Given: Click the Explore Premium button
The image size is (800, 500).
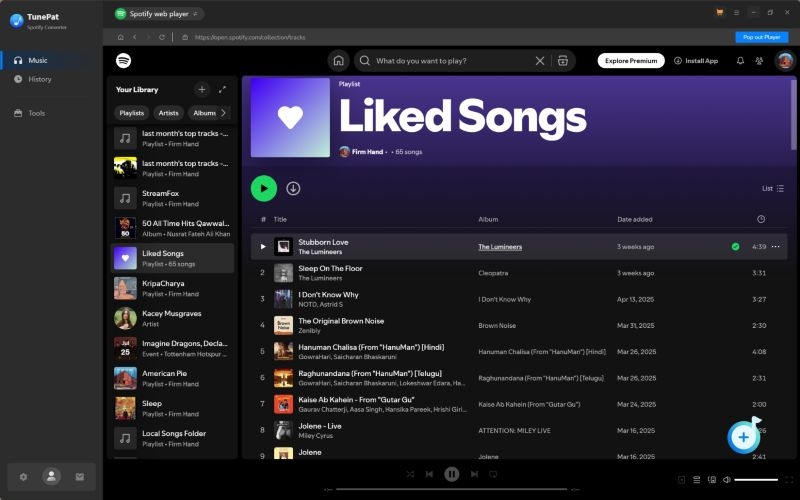Looking at the screenshot, I should [631, 61].
